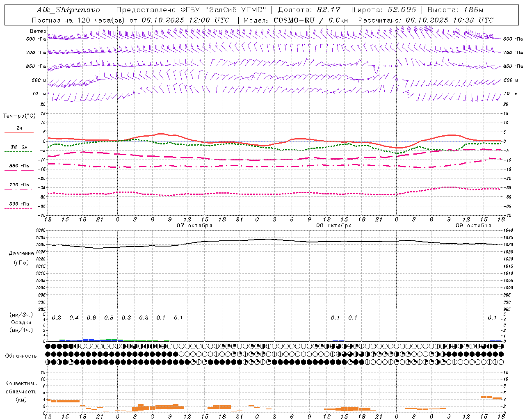
Task: Click the '10 м' label left of wind barbs
Action: [39, 94]
